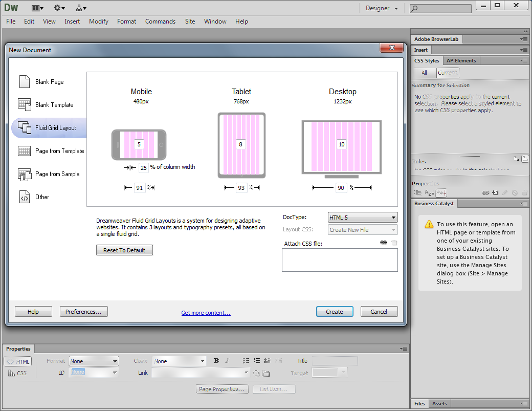The image size is (532, 411).
Task: Choose the Blank Template icon
Action: 25,104
